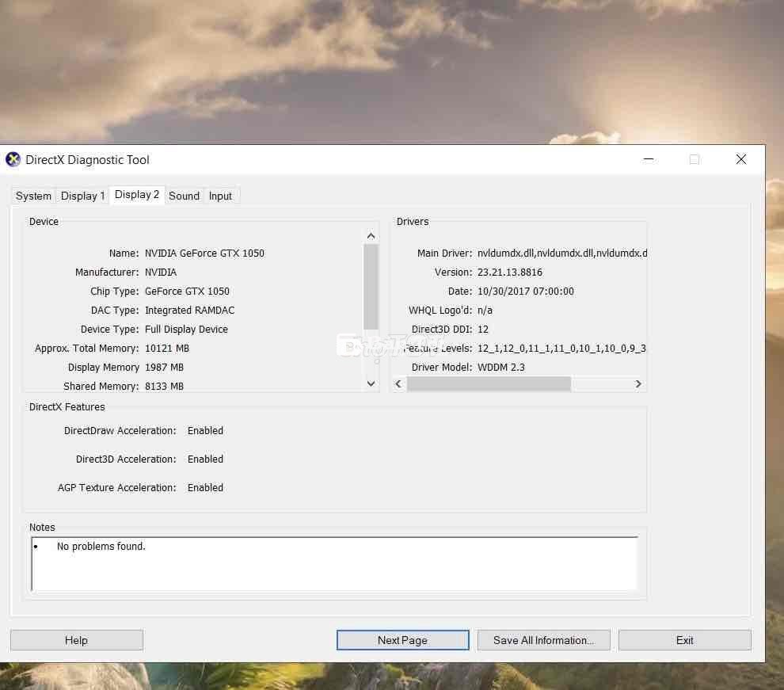Image resolution: width=784 pixels, height=690 pixels.
Task: Click the No problems found note
Action: tap(101, 547)
